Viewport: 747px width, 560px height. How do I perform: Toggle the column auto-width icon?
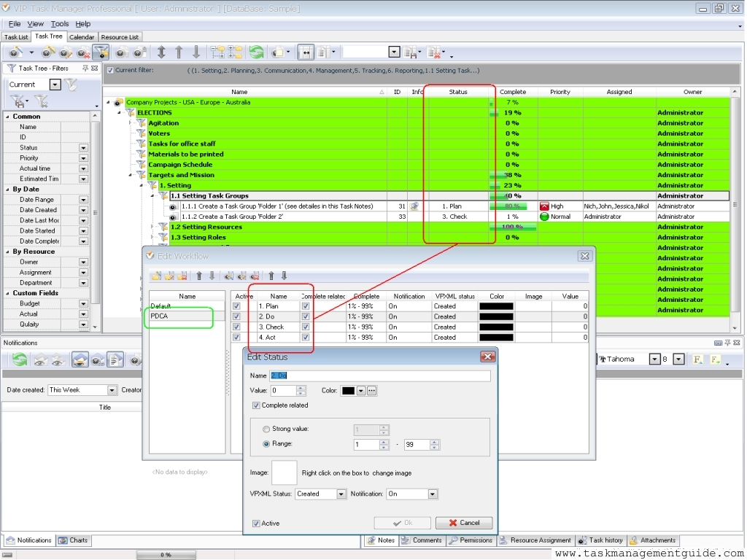306,52
